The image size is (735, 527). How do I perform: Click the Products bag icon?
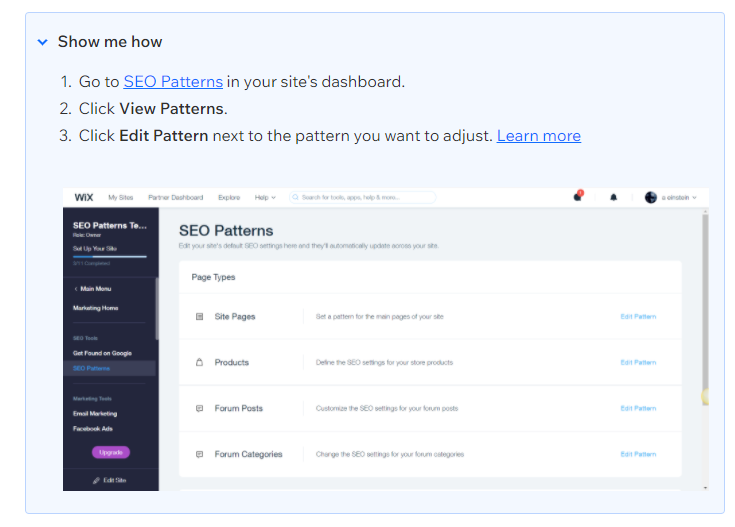(x=199, y=362)
